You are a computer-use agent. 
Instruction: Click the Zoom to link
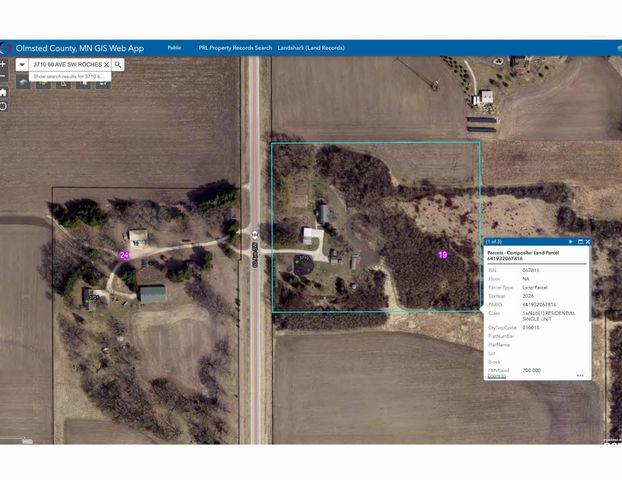coord(496,376)
